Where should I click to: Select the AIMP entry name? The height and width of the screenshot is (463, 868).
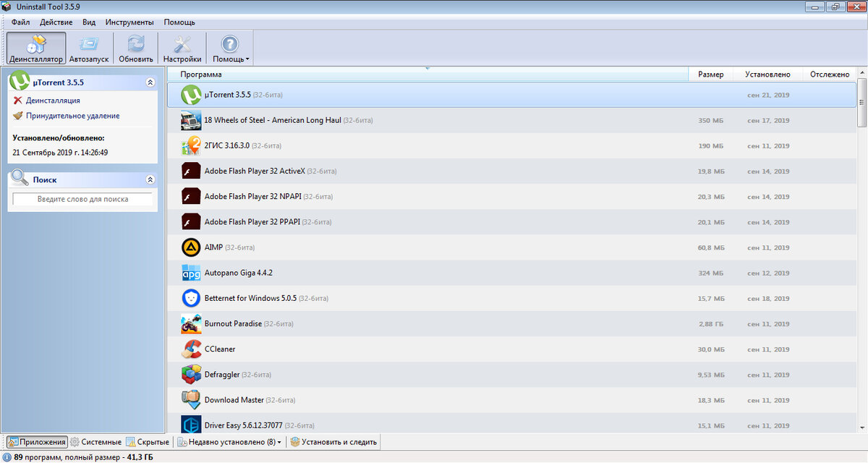pos(213,247)
